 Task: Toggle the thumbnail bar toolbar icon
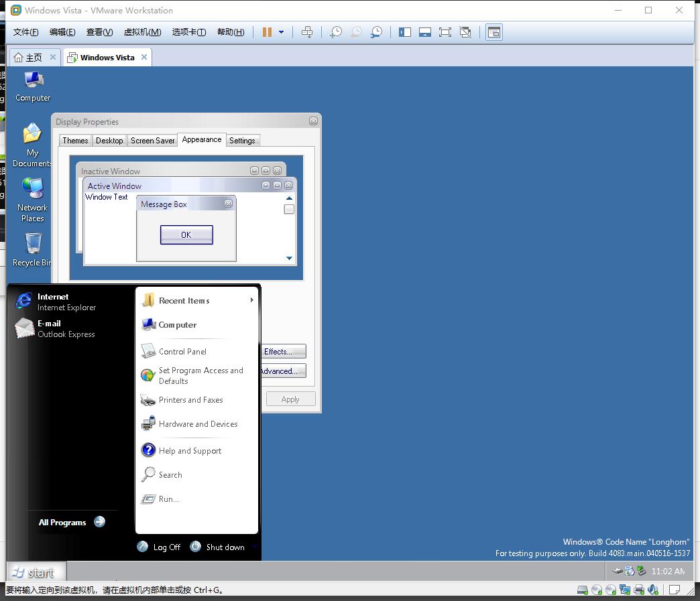425,32
